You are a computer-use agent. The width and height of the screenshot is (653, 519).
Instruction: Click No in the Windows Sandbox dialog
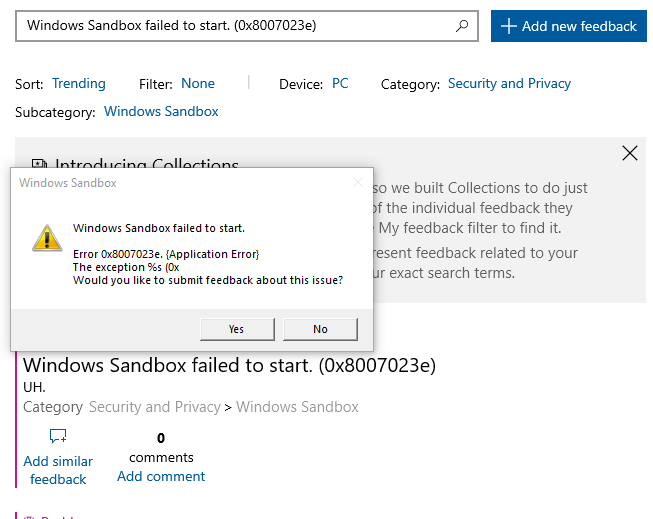pos(320,329)
